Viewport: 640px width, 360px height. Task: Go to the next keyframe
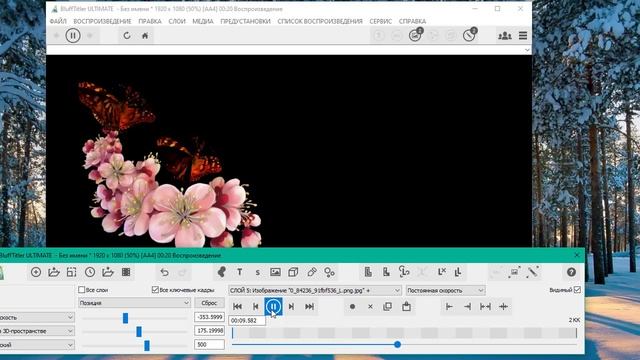[291, 307]
